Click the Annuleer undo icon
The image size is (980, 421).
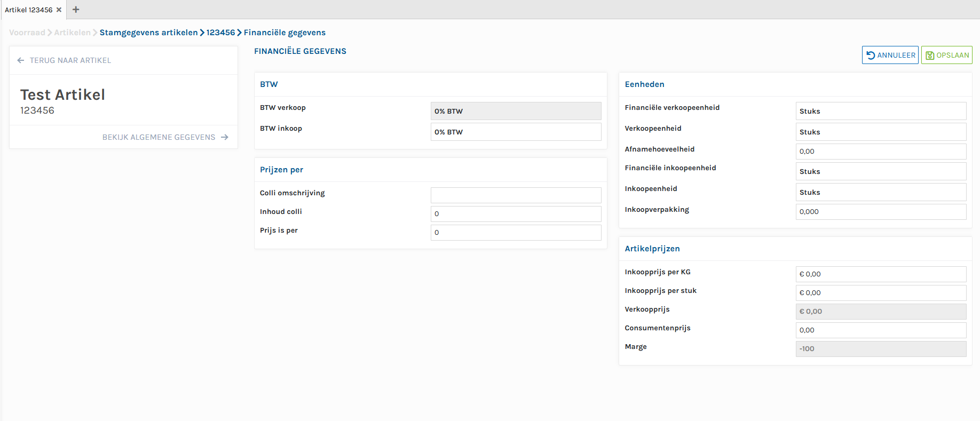(871, 55)
